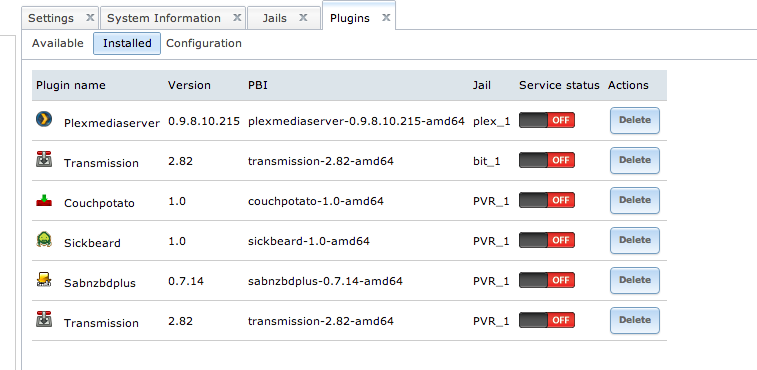Enable the Couchpotato service toggle

click(x=547, y=200)
